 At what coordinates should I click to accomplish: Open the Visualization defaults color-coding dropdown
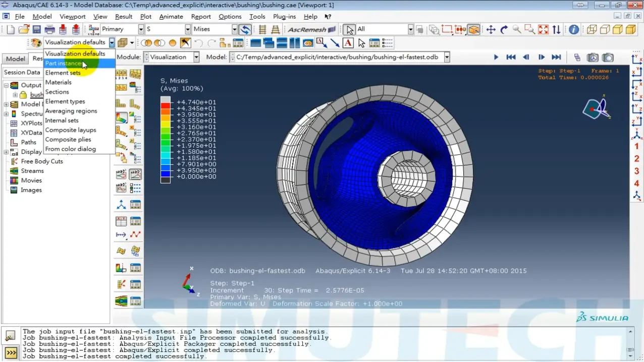pyautogui.click(x=112, y=43)
